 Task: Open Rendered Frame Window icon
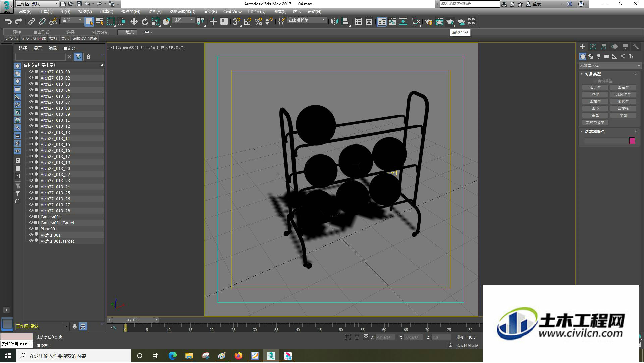pos(439,22)
